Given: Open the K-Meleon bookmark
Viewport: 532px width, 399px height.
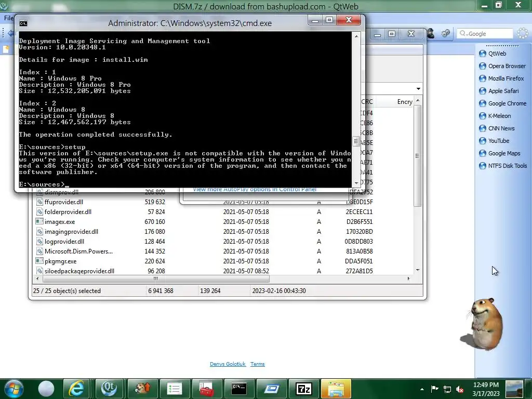Looking at the screenshot, I should click(x=495, y=116).
